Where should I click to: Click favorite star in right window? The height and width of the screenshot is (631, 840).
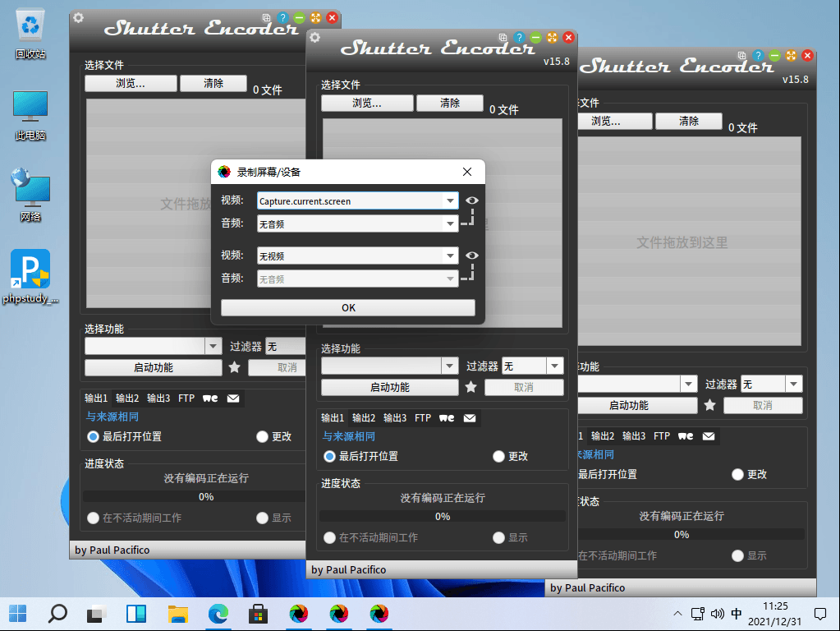[709, 405]
